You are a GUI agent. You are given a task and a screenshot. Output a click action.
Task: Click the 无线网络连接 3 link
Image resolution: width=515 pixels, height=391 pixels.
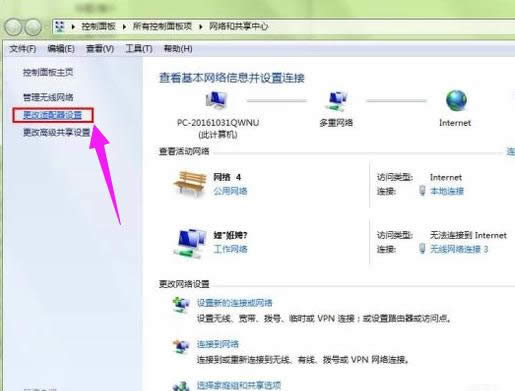click(459, 249)
